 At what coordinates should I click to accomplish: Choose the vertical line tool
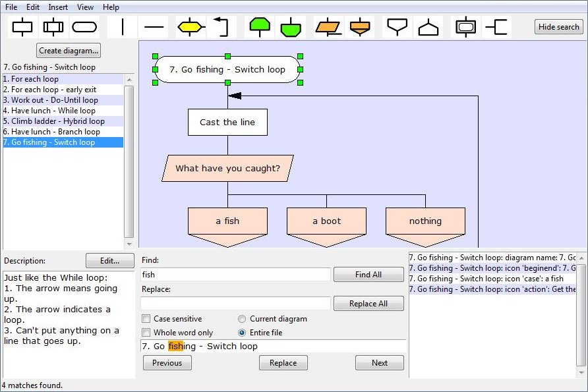click(x=123, y=27)
